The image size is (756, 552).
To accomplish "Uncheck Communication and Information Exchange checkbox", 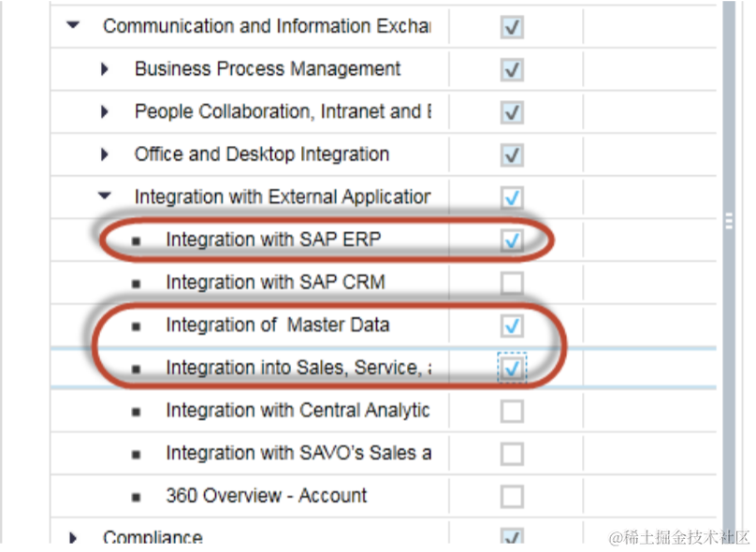I will pyautogui.click(x=512, y=26).
